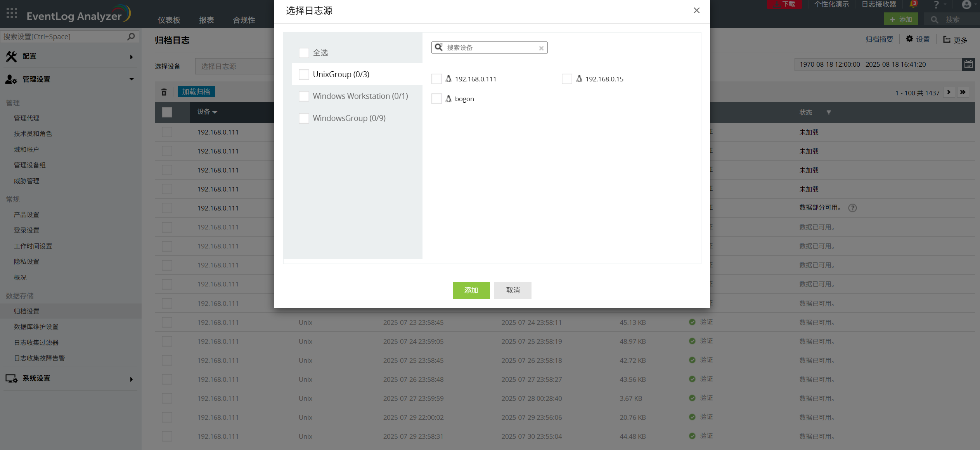This screenshot has height=450, width=980.
Task: Click help icon beside 数据部分可用
Action: [852, 208]
